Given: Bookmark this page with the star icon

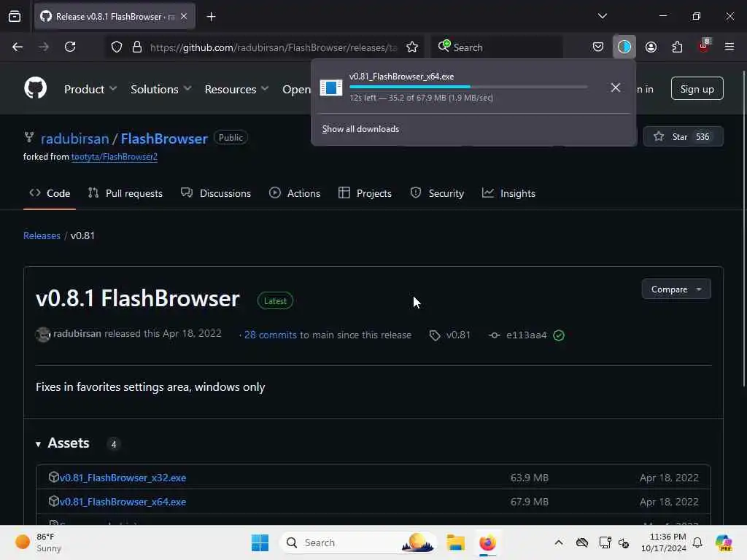Looking at the screenshot, I should [x=412, y=47].
